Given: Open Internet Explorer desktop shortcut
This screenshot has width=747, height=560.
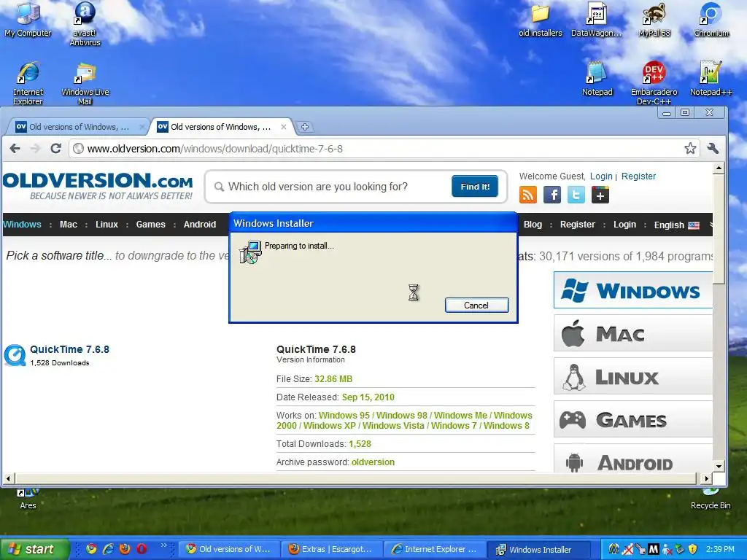Looking at the screenshot, I should 28,82.
